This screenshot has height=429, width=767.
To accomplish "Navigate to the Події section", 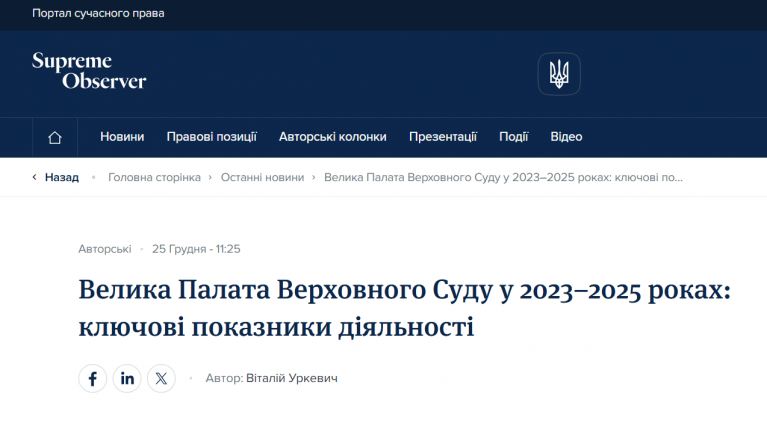I will [513, 137].
